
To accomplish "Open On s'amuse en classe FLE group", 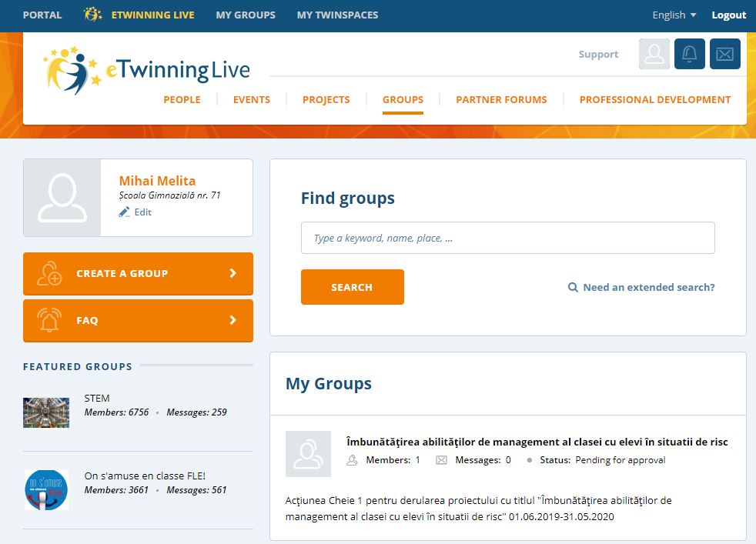I will (145, 476).
